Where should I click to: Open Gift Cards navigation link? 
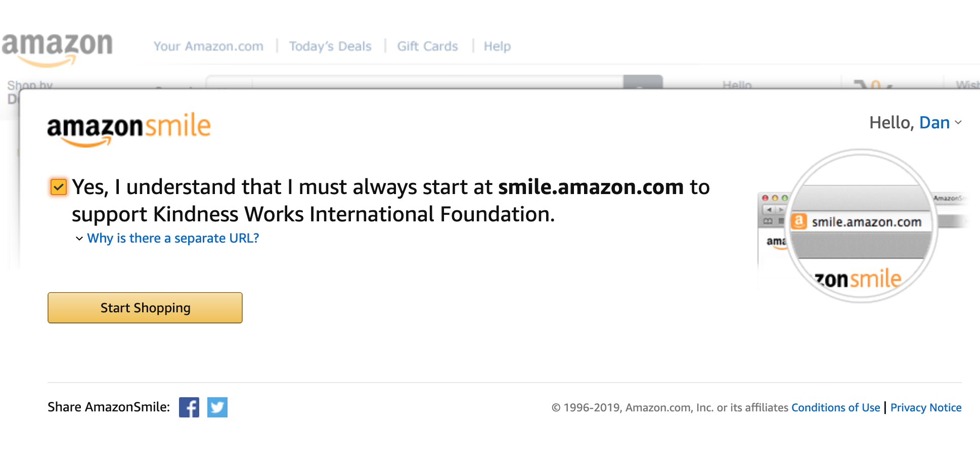coord(427,46)
